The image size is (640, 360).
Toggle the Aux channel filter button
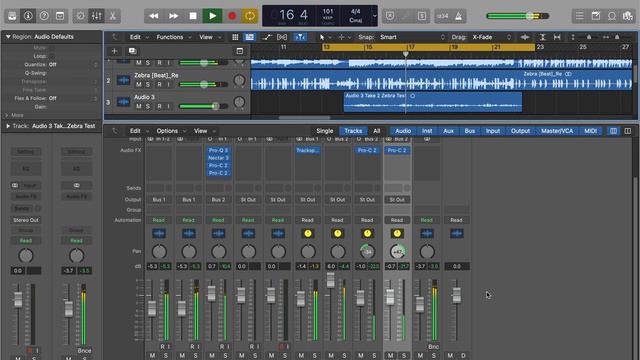point(449,131)
